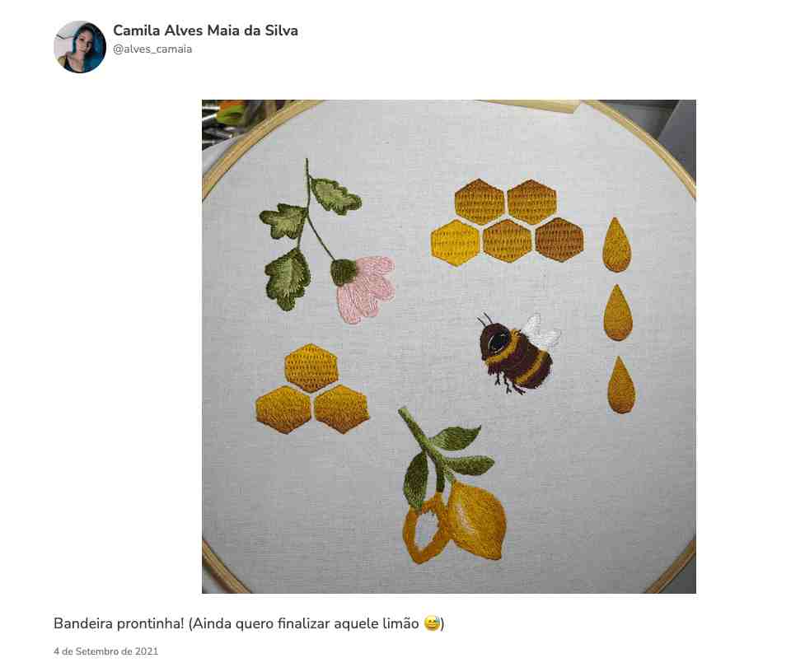
Task: Click the unfinished lemon outline
Action: 424,528
